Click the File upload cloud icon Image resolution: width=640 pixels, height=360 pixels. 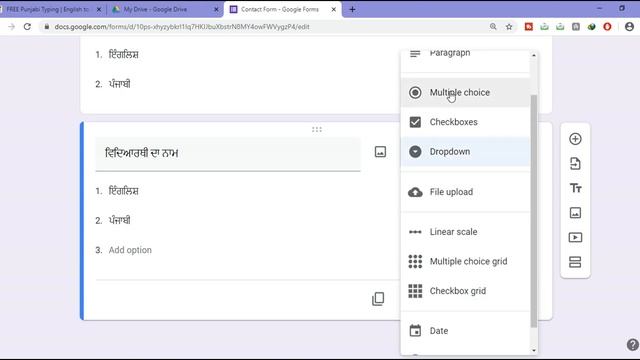[x=415, y=192]
